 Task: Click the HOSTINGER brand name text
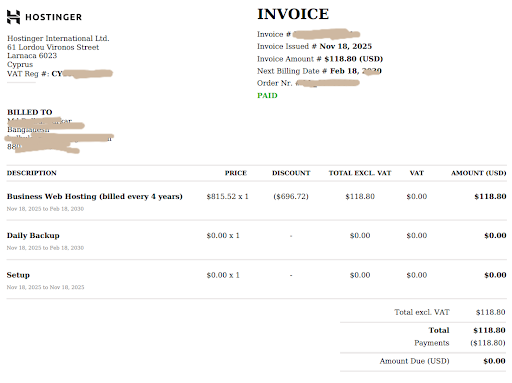point(54,17)
